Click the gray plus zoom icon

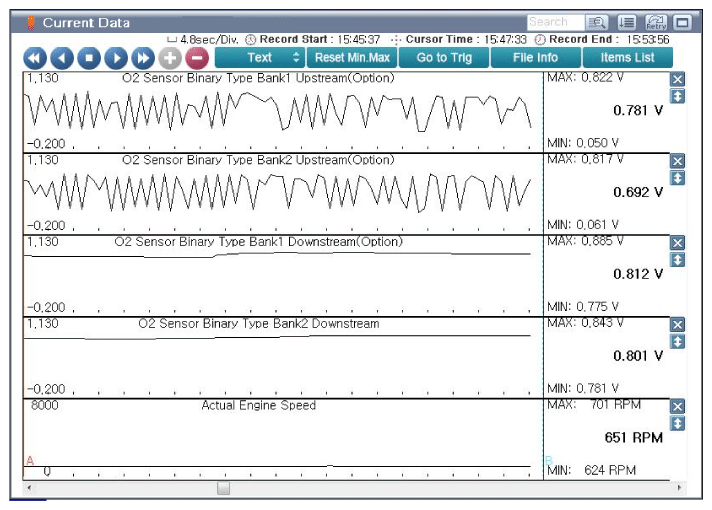[x=170, y=58]
